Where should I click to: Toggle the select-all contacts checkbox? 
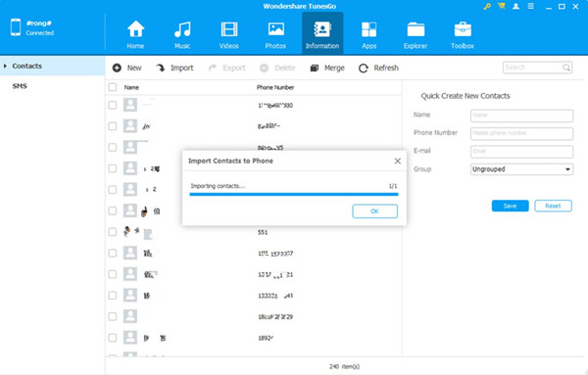pos(113,87)
